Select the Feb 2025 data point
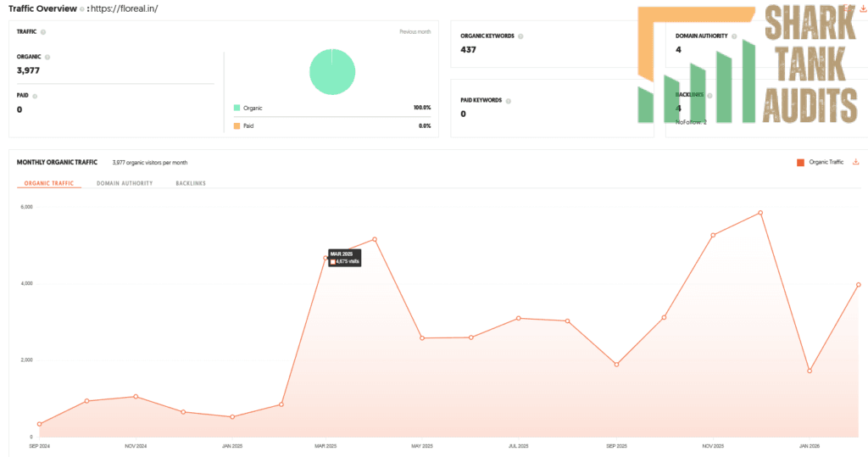This screenshot has width=868, height=457. point(281,405)
